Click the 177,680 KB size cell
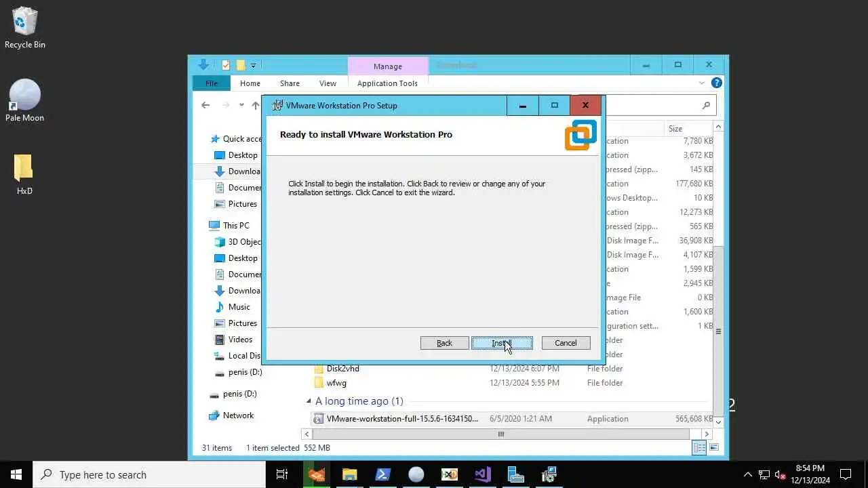868x488 pixels. 694,184
